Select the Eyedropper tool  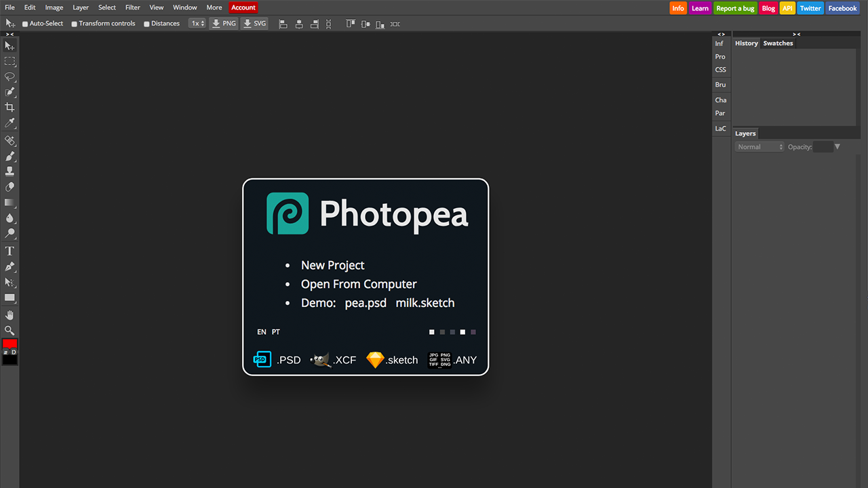tap(9, 123)
